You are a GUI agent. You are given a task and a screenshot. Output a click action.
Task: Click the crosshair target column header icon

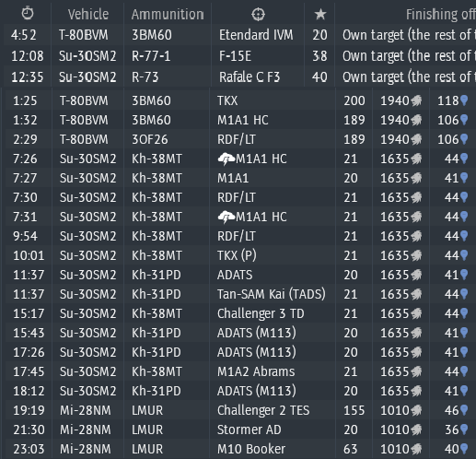tap(258, 14)
